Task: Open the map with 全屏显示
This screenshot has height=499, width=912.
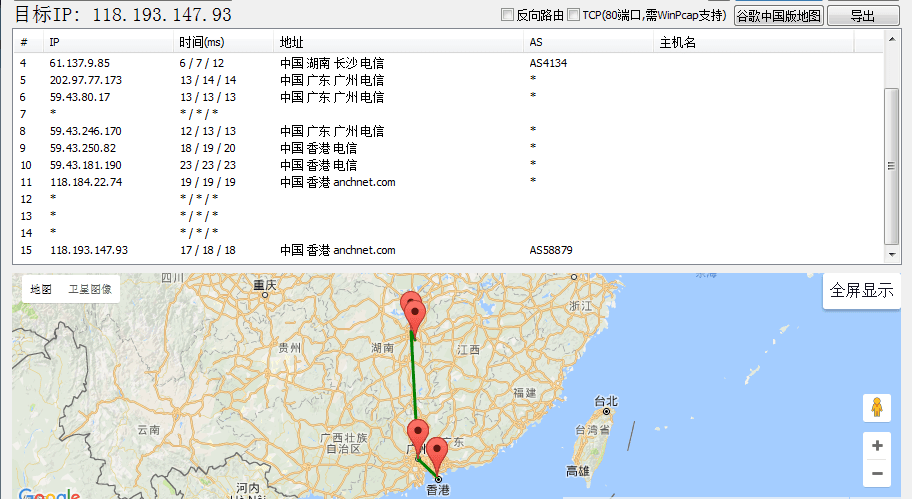Action: point(861,290)
